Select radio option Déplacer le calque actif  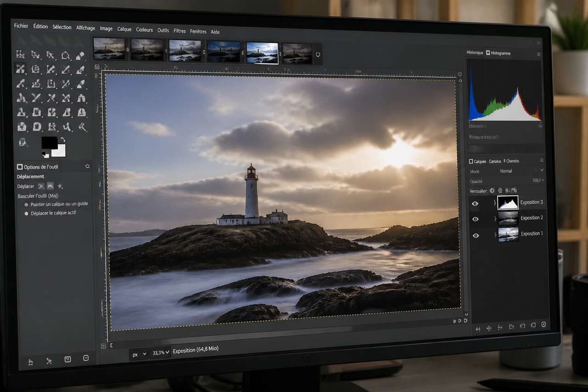coord(27,214)
